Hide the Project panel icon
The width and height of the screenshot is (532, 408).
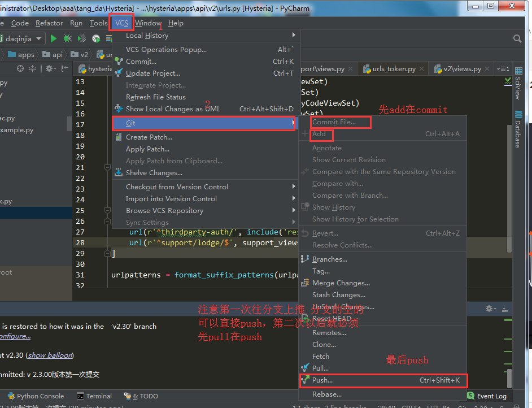[64, 68]
